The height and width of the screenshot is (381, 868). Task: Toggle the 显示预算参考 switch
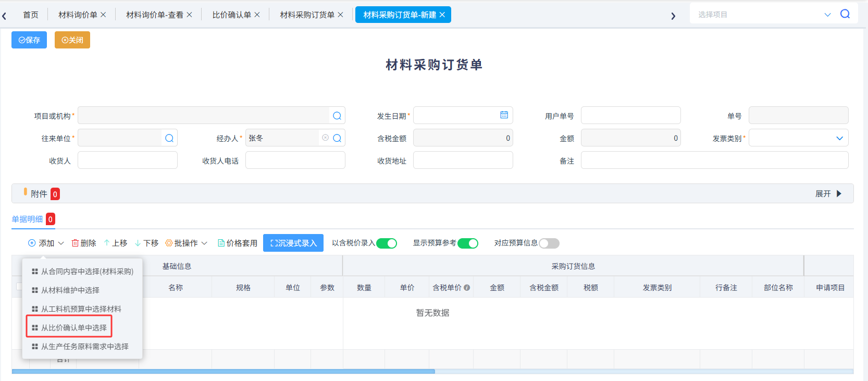(468, 243)
